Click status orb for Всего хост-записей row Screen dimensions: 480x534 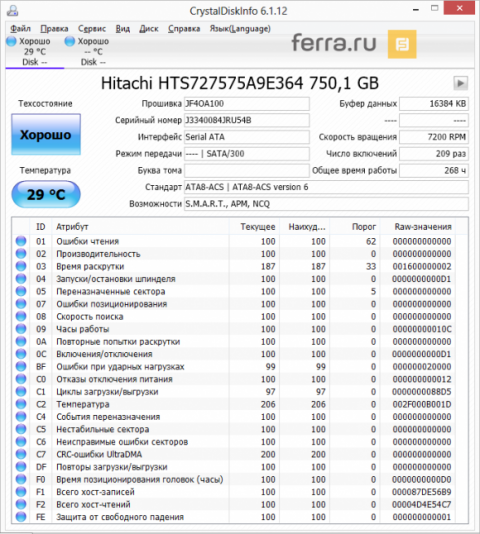(x=21, y=492)
